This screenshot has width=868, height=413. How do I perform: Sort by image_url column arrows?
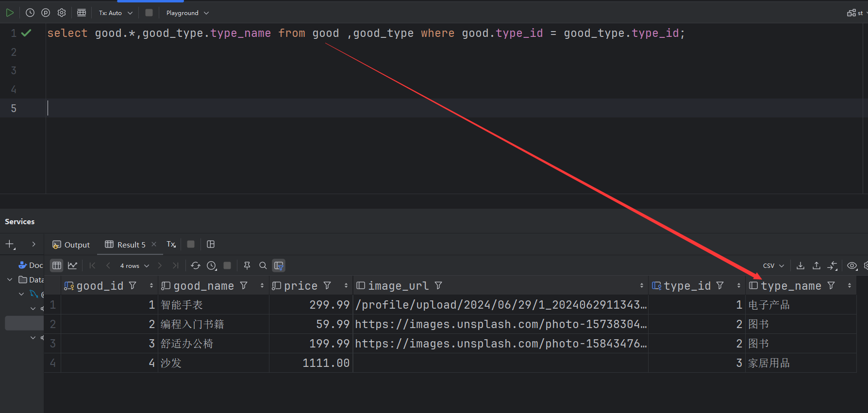pos(642,286)
